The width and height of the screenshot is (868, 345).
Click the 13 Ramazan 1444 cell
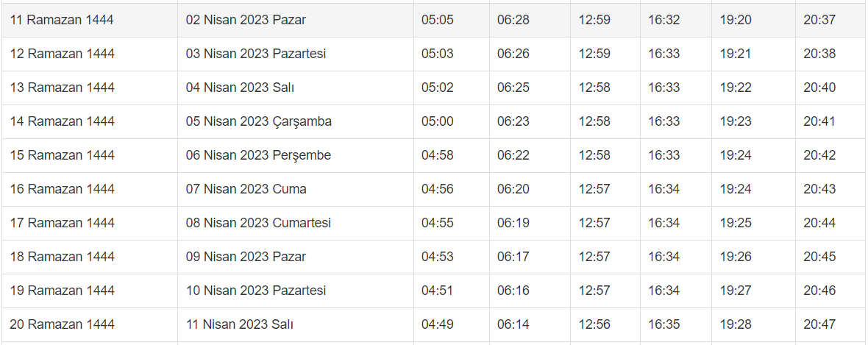click(x=63, y=88)
